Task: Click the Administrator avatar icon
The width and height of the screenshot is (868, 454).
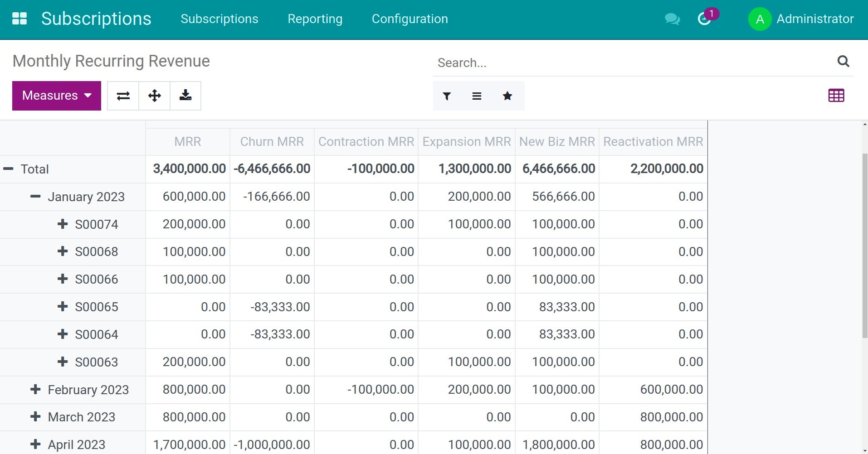Action: 760,19
